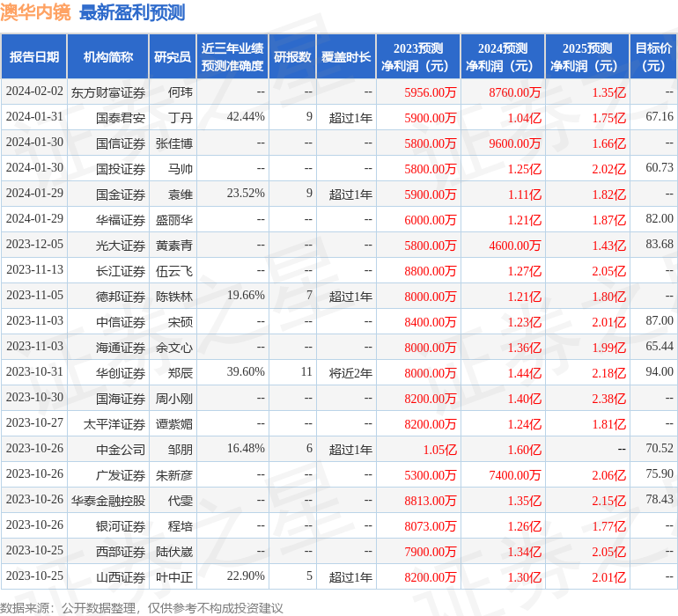This screenshot has width=678, height=616.
Task: Click institution 山西证券
Action: [121, 577]
